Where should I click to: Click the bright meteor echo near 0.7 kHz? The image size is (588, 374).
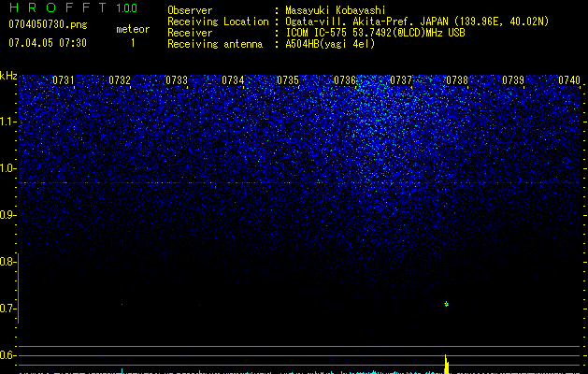[446, 304]
